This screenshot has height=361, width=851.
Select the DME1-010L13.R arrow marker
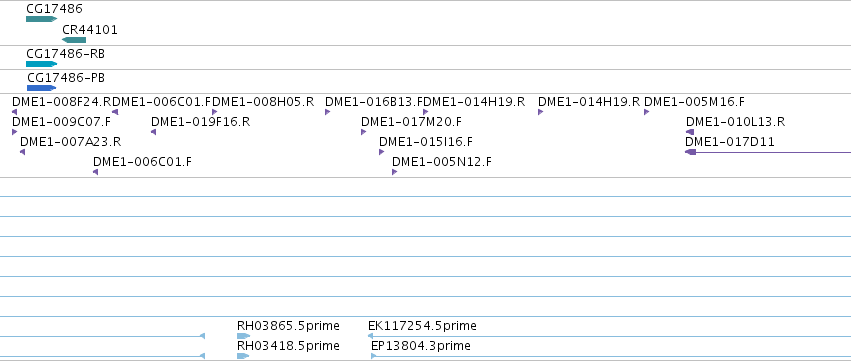[690, 132]
